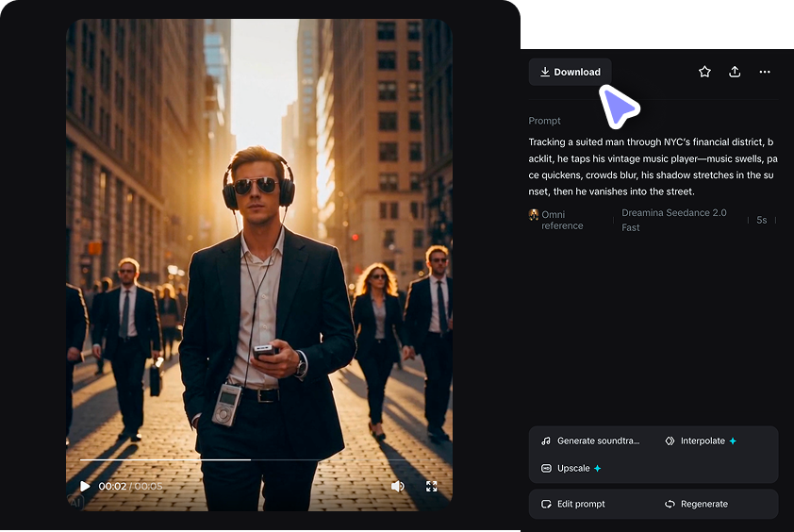Click the 00:02 / 00:05 timestamp
The image size is (794, 532).
[131, 487]
